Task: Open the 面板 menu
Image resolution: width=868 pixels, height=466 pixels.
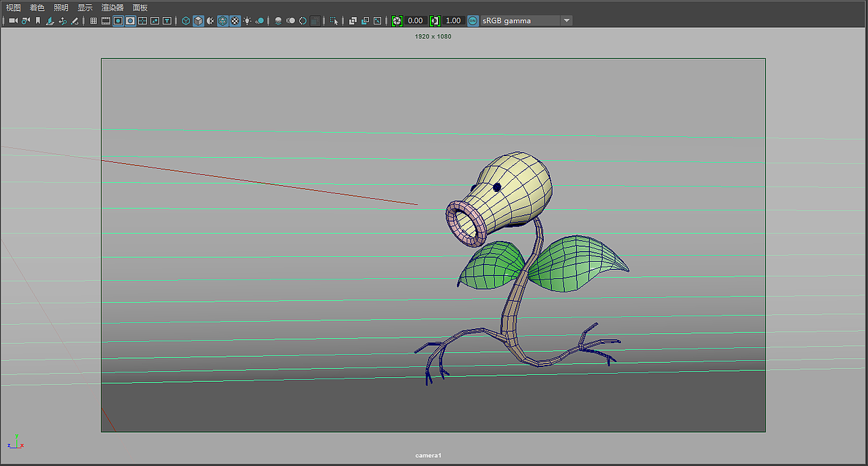Action: [140, 7]
